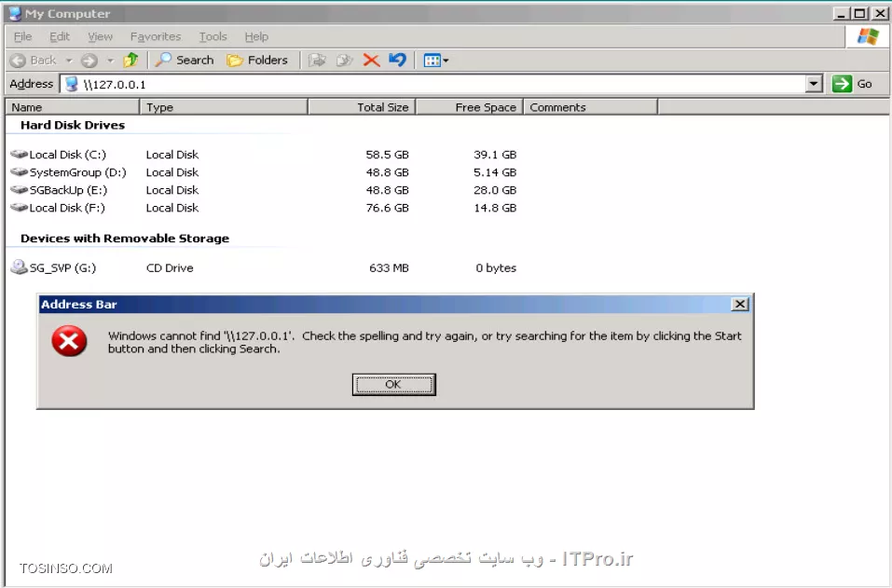892x588 pixels.
Task: Click the red error icon in dialog
Action: [x=69, y=341]
